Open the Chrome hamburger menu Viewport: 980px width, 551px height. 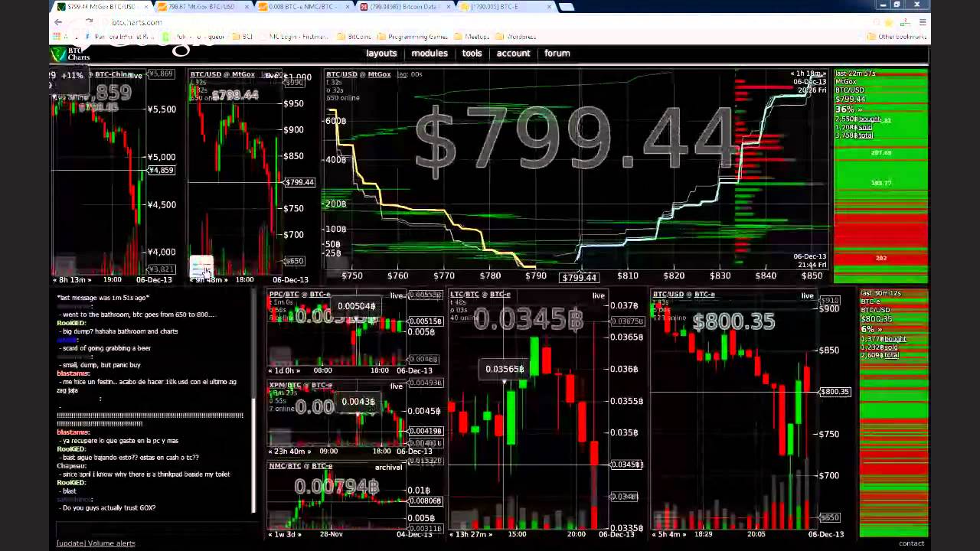(923, 22)
